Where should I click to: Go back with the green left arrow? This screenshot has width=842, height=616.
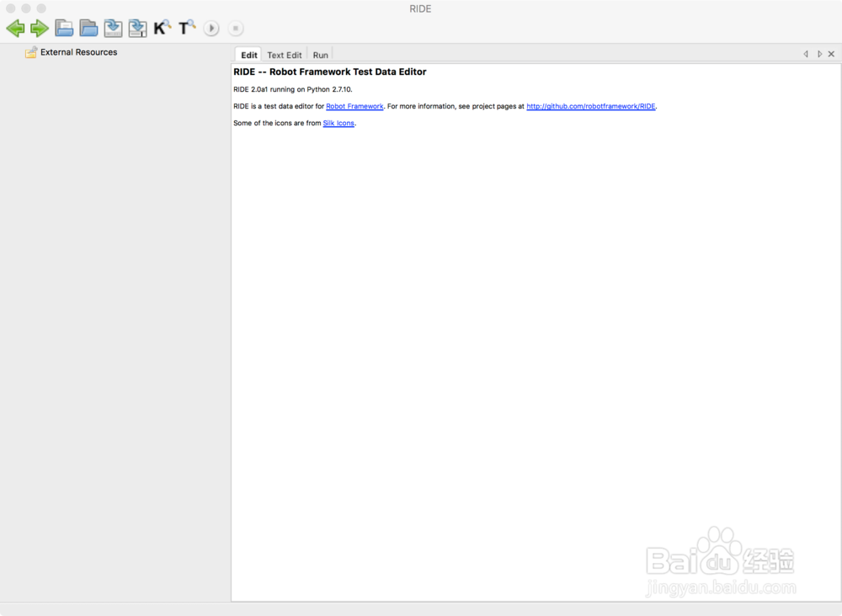[15, 28]
